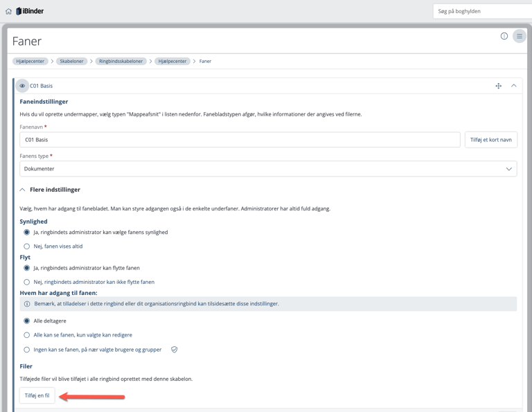Go to Skabeloner breadcrumb
The width and height of the screenshot is (532, 412).
pos(71,61)
